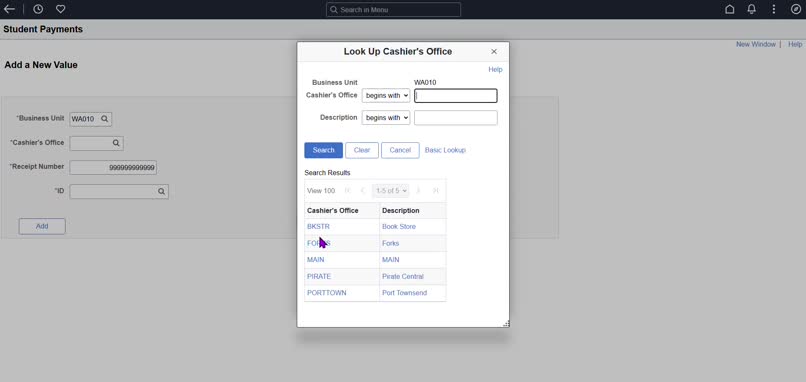Viewport: 806px width, 382px height.
Task: Open the NavBar compass icon
Action: click(795, 9)
